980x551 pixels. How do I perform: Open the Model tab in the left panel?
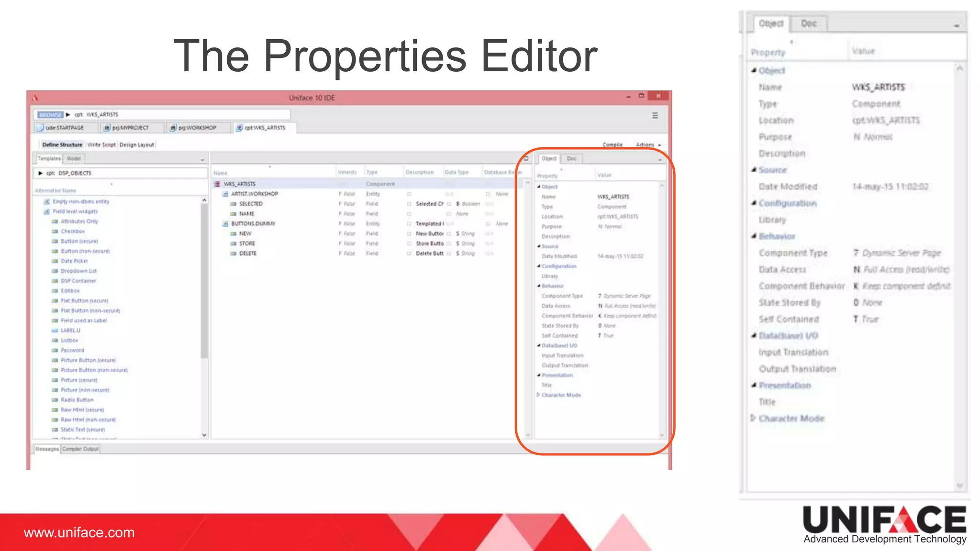click(74, 158)
